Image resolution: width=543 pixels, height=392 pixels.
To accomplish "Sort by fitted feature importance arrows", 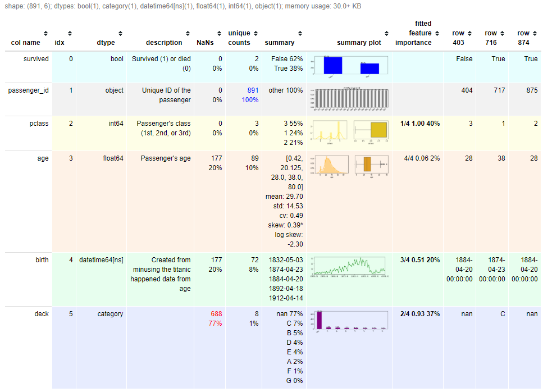I will 437,33.
